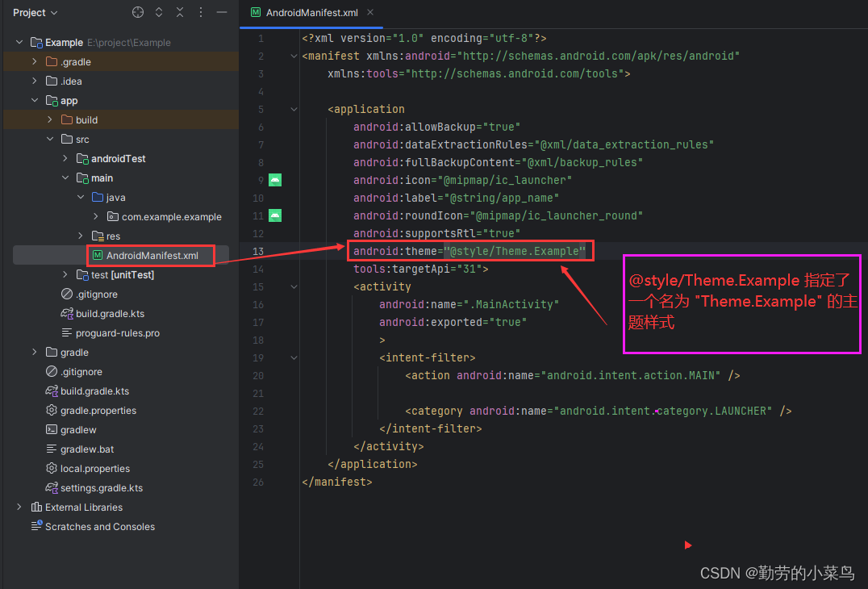Select the build.gradle.kts file in app
868x589 pixels.
tap(109, 313)
